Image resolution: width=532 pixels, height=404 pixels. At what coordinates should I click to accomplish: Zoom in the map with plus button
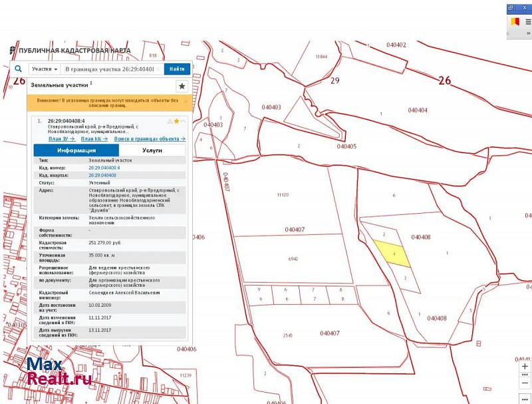pos(525,366)
